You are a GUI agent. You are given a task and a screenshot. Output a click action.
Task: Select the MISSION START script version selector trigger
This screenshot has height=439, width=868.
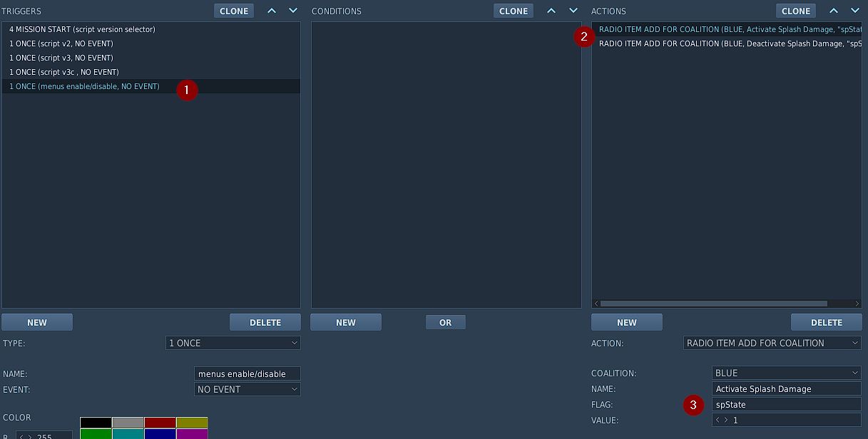point(82,29)
